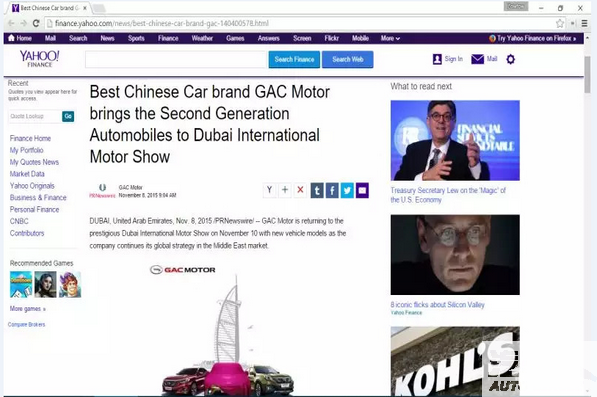Open settings gear icon in Yahoo header

pyautogui.click(x=511, y=59)
